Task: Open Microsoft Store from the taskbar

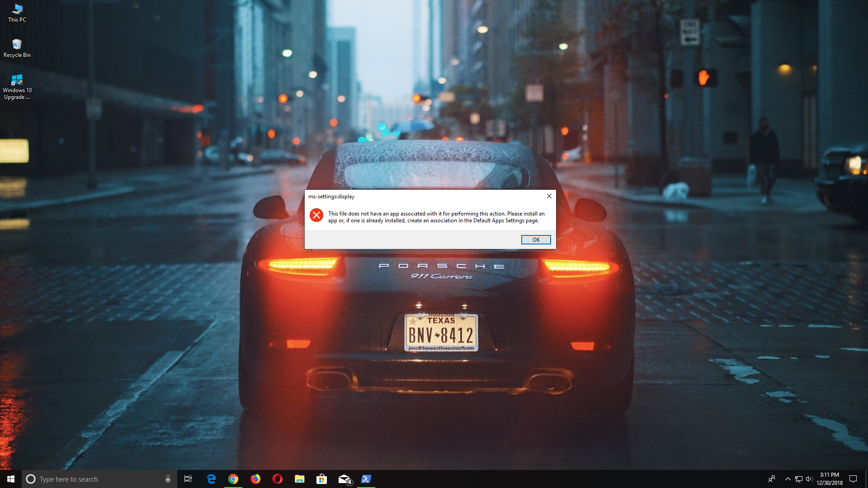Action: [322, 479]
